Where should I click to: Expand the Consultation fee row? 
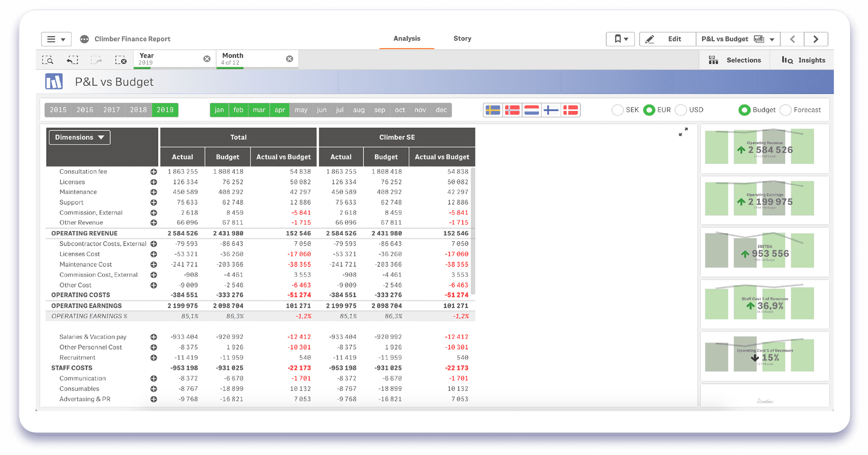click(154, 172)
